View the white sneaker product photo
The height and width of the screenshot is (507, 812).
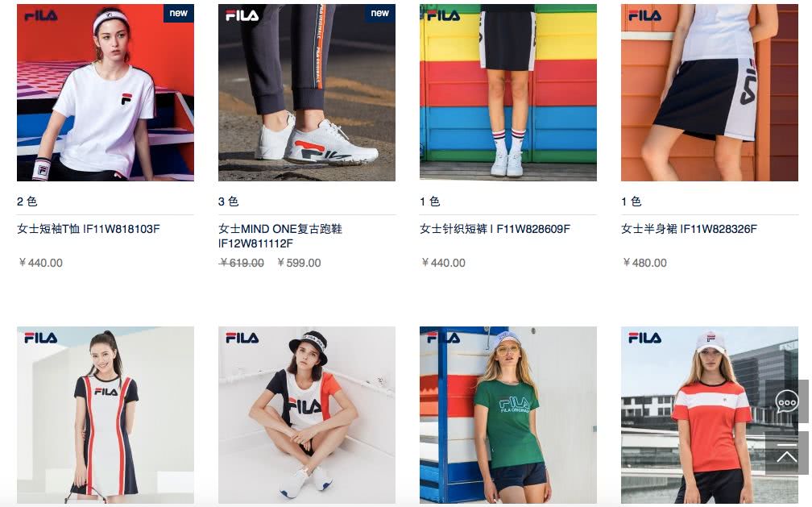[x=307, y=93]
